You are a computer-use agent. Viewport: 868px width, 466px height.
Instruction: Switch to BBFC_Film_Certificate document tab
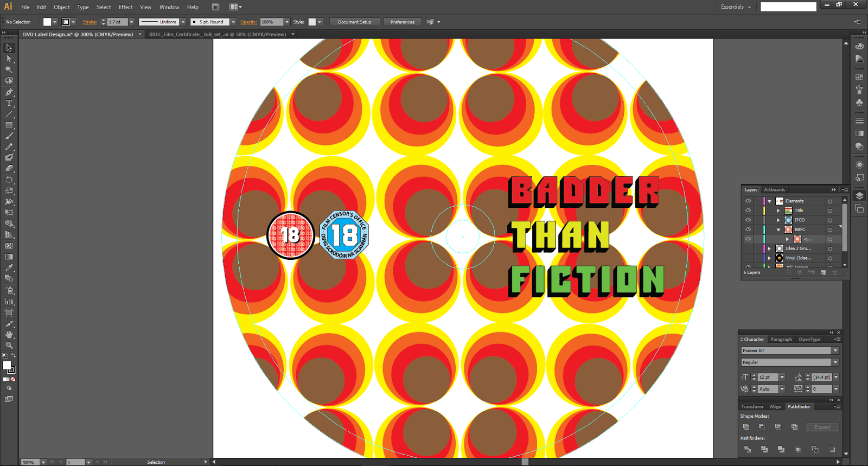tap(218, 34)
